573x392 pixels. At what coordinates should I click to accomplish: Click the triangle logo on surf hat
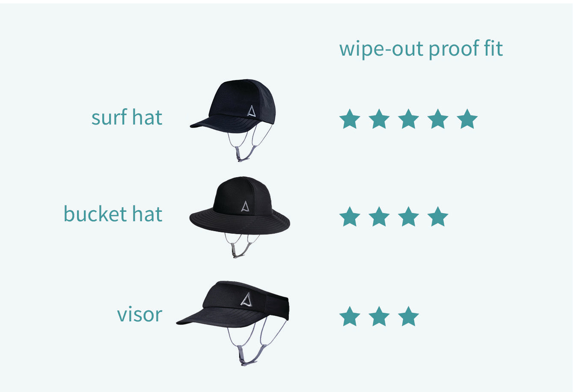pos(251,112)
